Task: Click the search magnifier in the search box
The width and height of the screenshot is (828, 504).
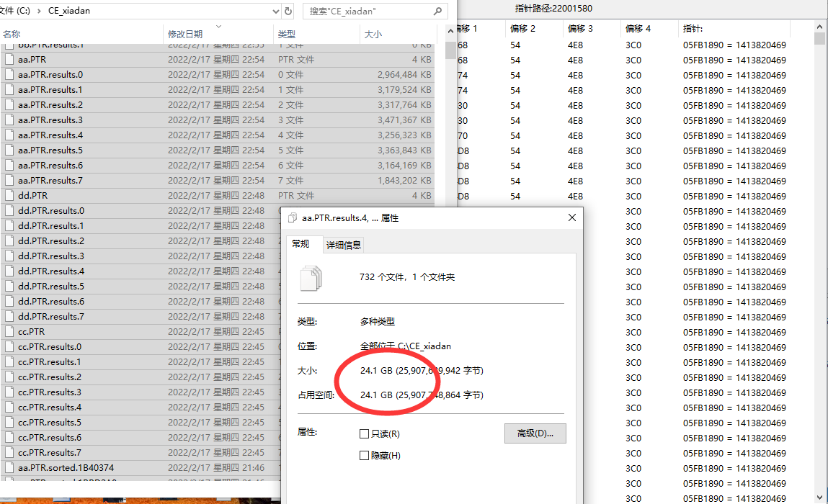Action: pyautogui.click(x=437, y=12)
